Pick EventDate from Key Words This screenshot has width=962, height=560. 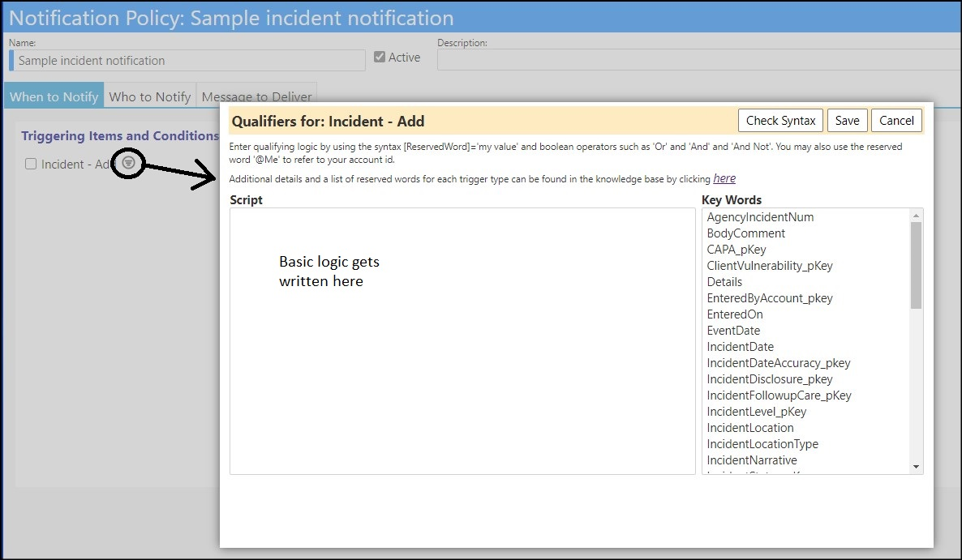(733, 331)
